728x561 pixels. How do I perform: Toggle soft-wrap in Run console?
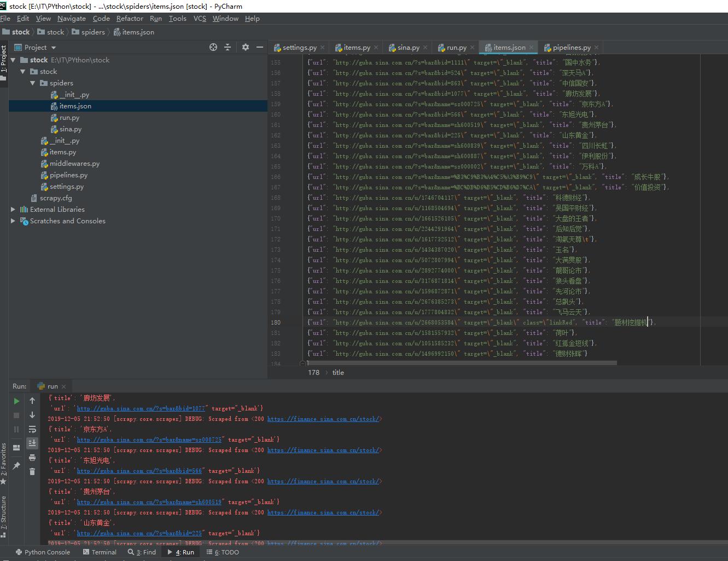pos(32,429)
